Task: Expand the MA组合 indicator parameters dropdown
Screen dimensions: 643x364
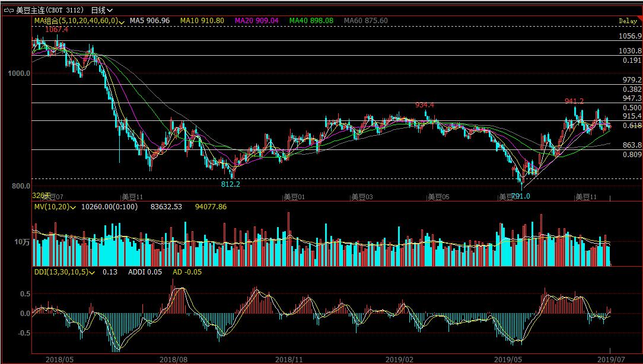Action: [x=121, y=21]
